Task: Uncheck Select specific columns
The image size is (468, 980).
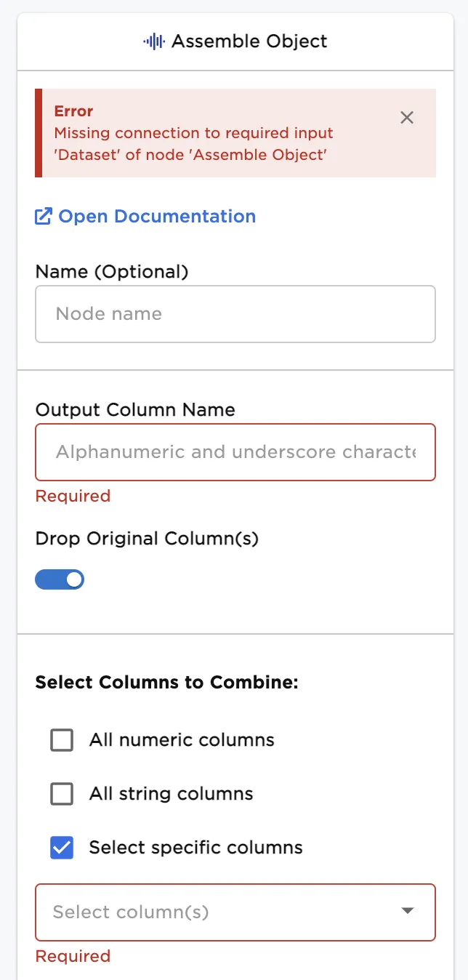Action: (62, 847)
